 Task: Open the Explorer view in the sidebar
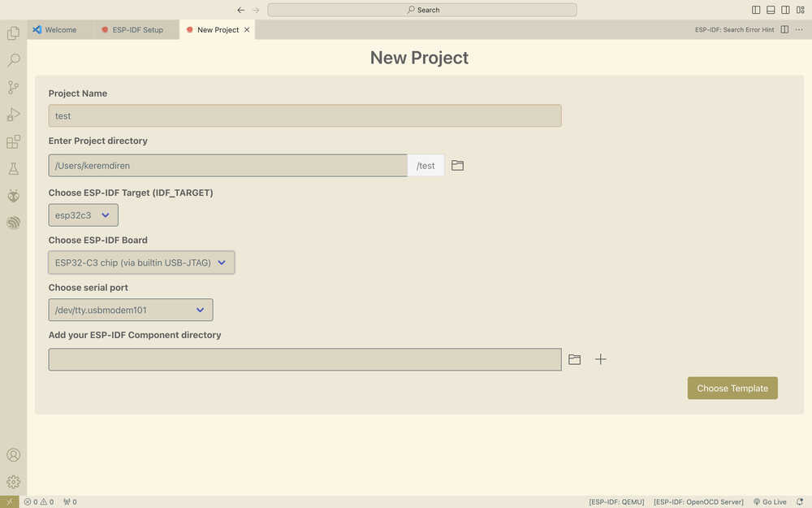point(13,33)
